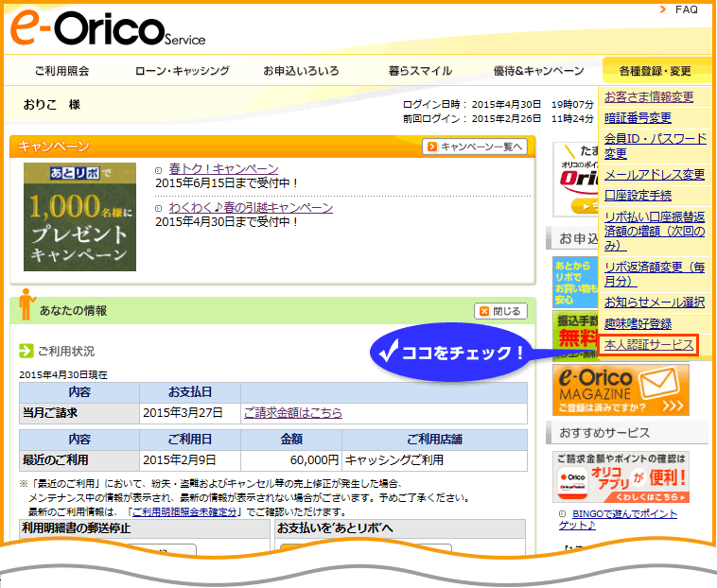
Task: Click the 2015年2月9日 usage date cell
Action: tap(190, 460)
